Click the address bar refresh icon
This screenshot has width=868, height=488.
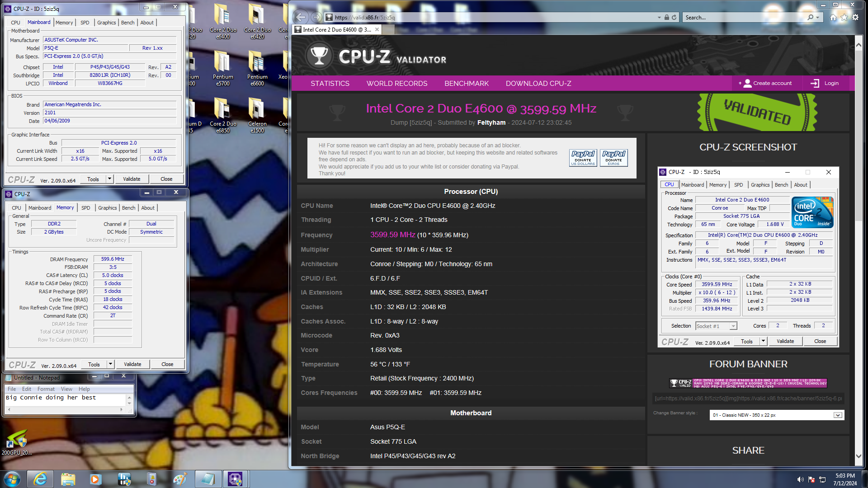tap(674, 18)
